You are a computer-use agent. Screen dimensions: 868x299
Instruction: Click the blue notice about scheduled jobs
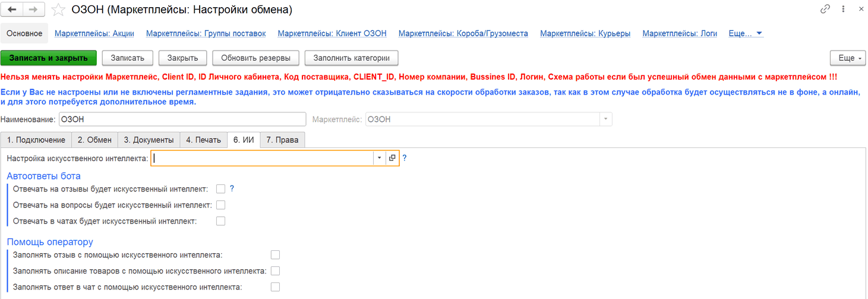point(431,97)
